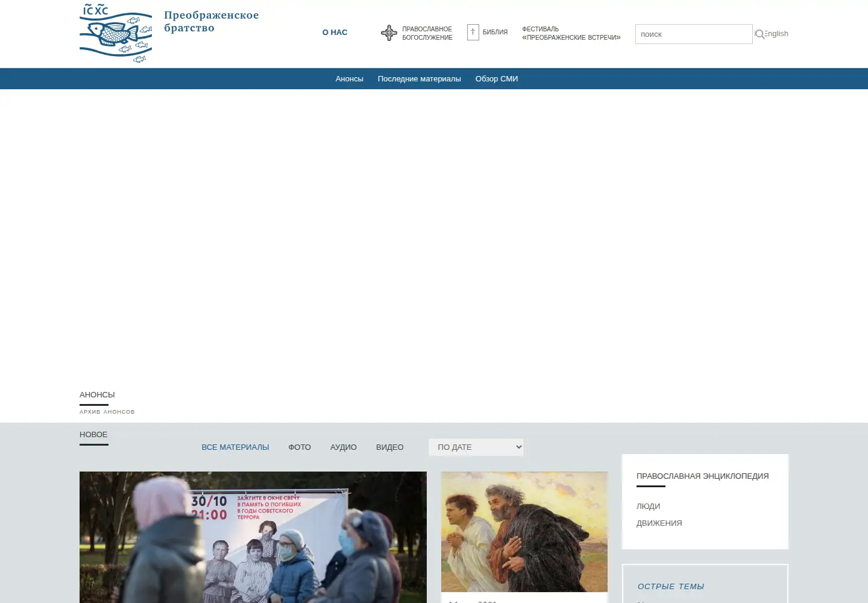
Task: Focus the поиск search field
Action: [694, 34]
